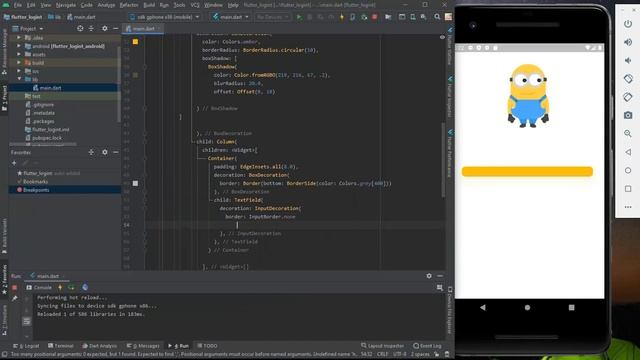This screenshot has height=360, width=640.
Task: Hide the Project panel with the minus icon
Action: [116, 29]
